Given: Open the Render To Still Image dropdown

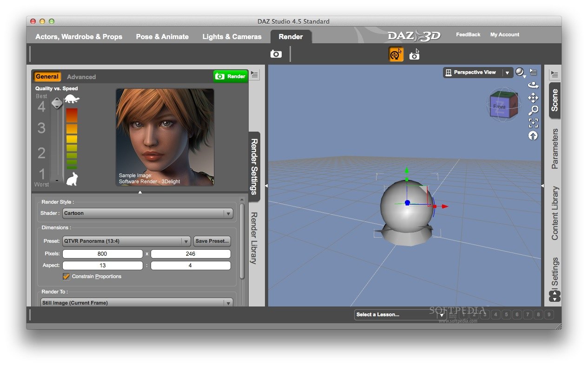Looking at the screenshot, I should [x=137, y=303].
